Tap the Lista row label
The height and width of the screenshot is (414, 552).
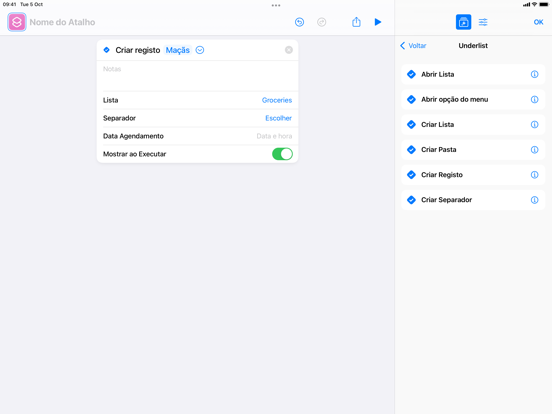click(x=111, y=100)
